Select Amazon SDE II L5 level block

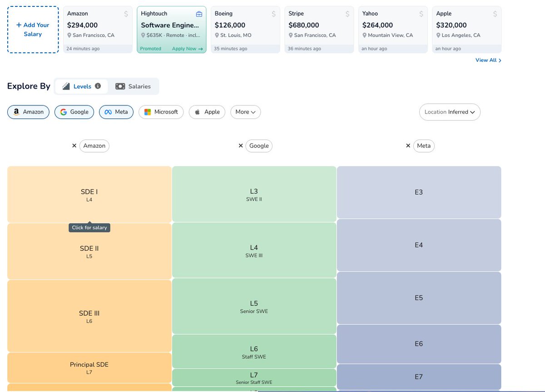pyautogui.click(x=89, y=251)
